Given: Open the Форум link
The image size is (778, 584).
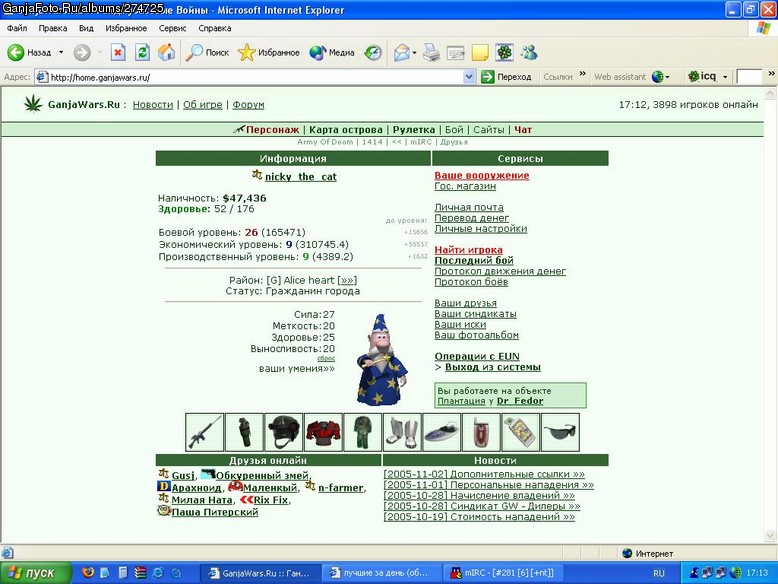Looking at the screenshot, I should click(x=248, y=105).
